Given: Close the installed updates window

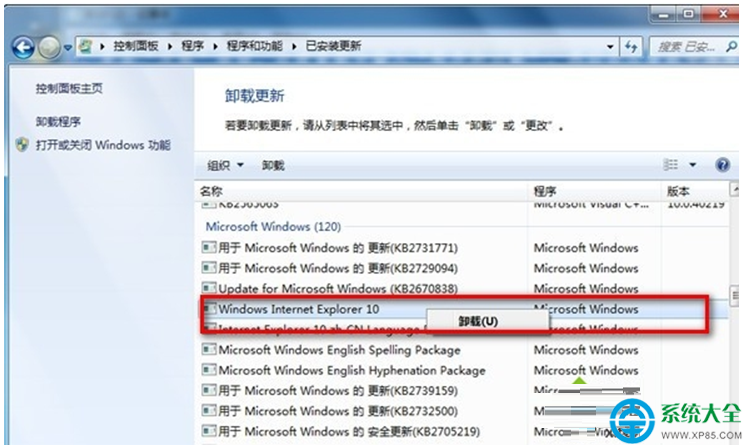Looking at the screenshot, I should pos(721,15).
